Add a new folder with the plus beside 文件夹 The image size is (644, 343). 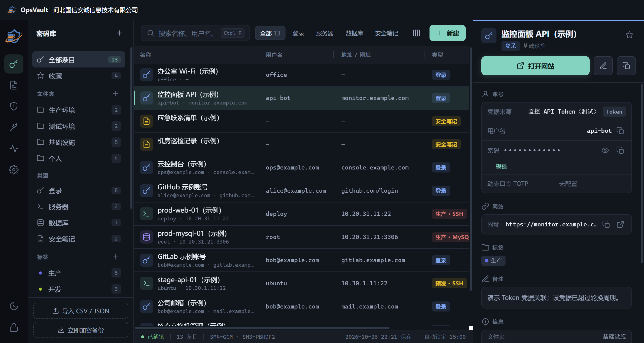115,94
